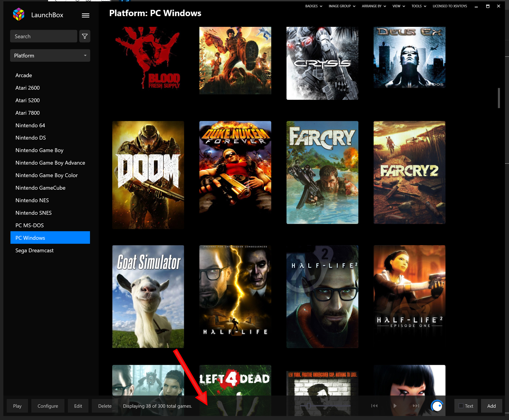Click the vertical scrollbar thumb
509x420 pixels.
498,98
